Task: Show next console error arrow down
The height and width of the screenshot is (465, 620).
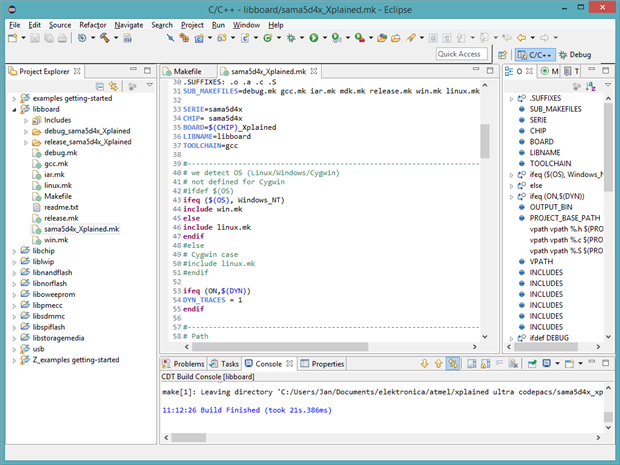Action: click(x=425, y=364)
